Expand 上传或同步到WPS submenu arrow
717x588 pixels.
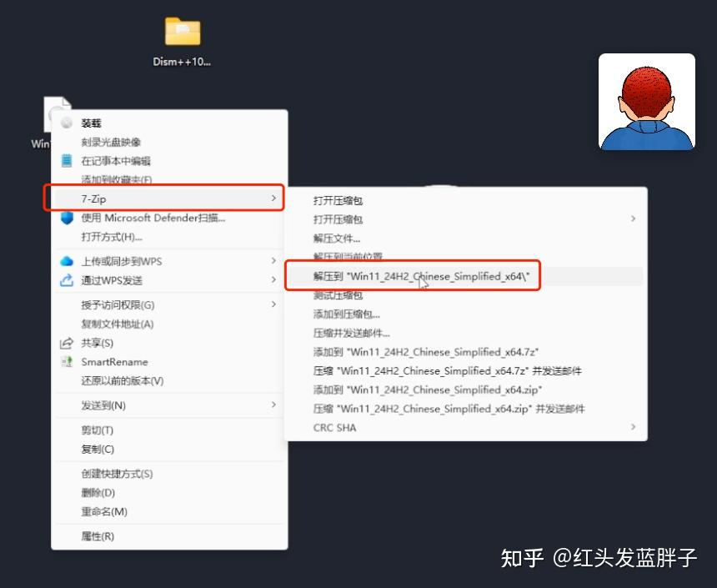273,260
